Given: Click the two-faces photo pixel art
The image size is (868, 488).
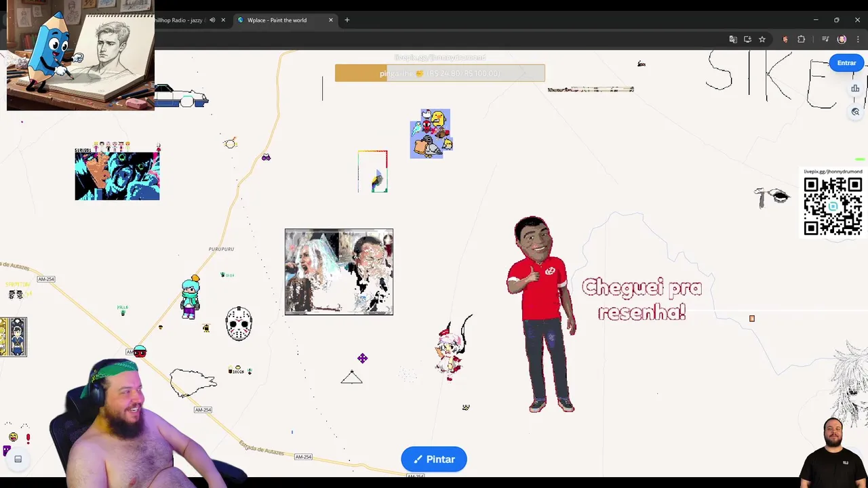Looking at the screenshot, I should tap(339, 272).
